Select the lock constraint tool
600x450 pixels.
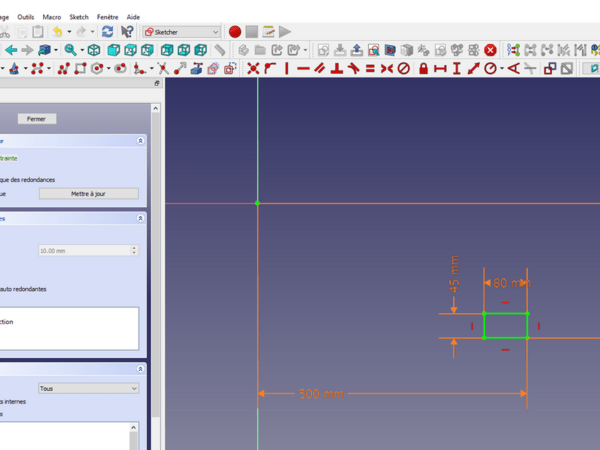pyautogui.click(x=423, y=68)
